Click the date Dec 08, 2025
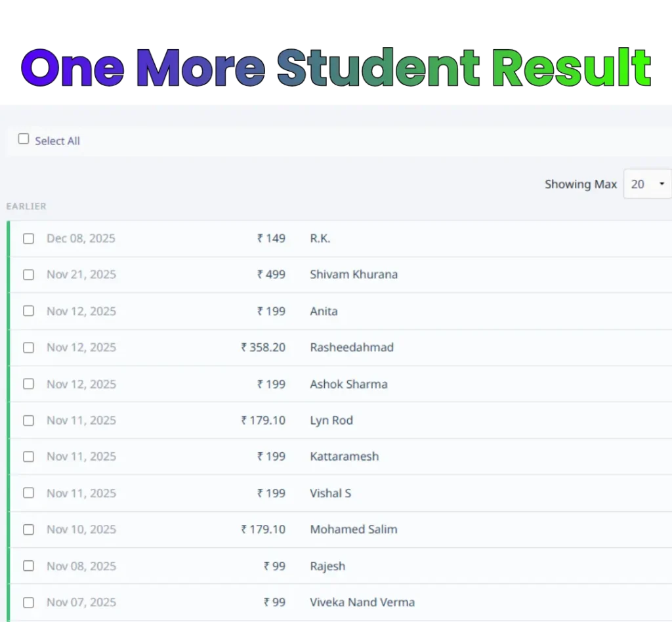This screenshot has width=672, height=622. pyautogui.click(x=81, y=238)
